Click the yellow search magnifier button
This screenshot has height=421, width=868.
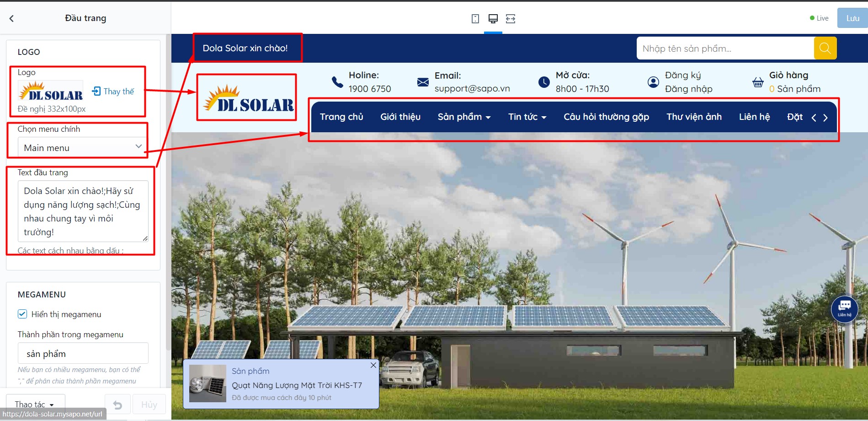(x=825, y=48)
